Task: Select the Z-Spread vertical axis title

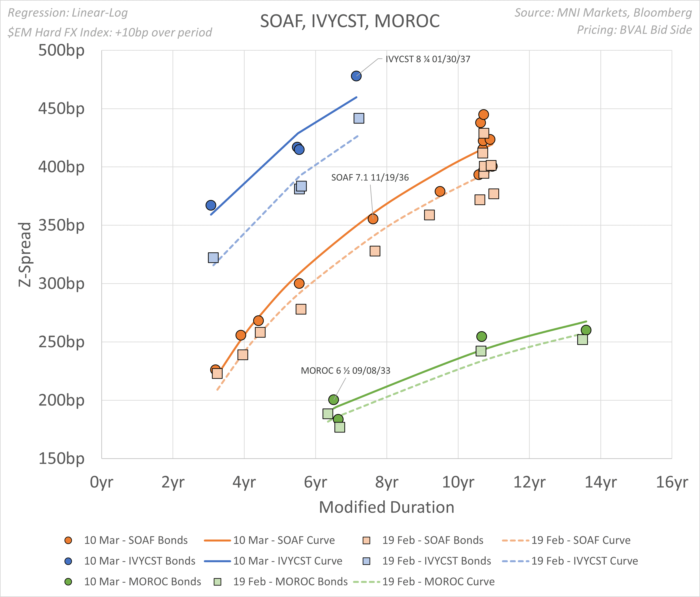Action: pos(25,255)
